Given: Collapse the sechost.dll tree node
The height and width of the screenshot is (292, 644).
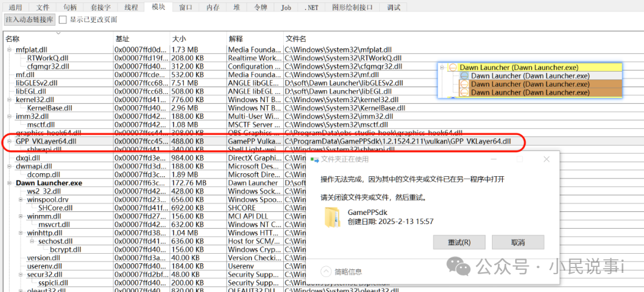Looking at the screenshot, I should click(x=32, y=241).
